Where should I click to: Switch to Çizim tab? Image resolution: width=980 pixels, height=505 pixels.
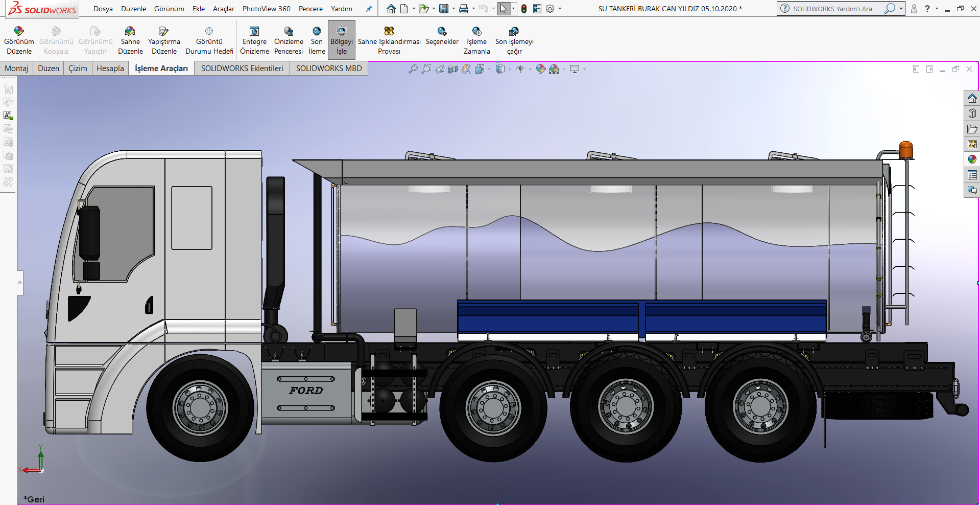point(78,68)
